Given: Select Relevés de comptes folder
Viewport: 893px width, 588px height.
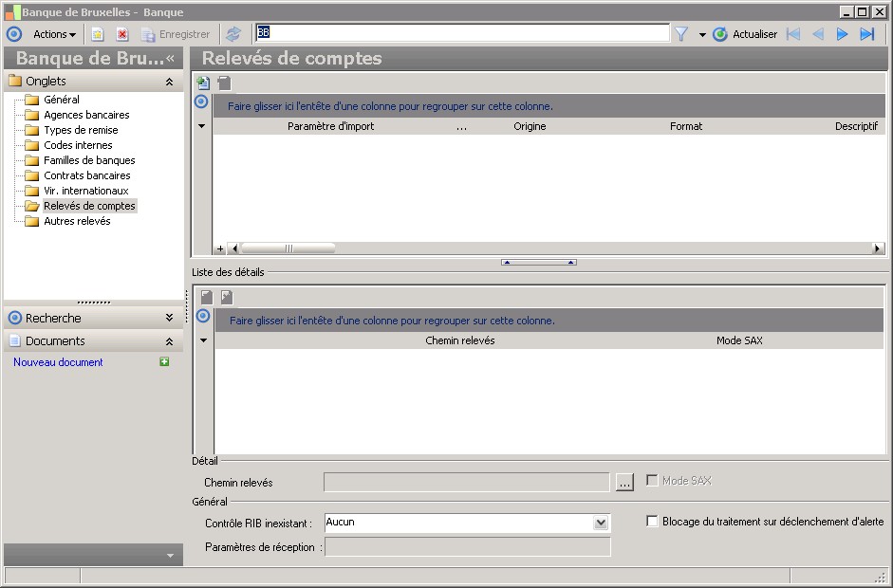Looking at the screenshot, I should point(89,206).
